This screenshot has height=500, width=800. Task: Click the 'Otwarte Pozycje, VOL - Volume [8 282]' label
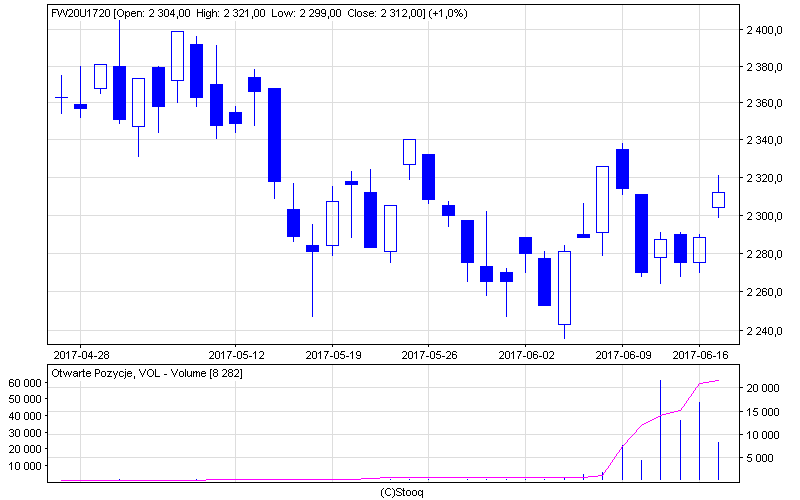click(147, 373)
